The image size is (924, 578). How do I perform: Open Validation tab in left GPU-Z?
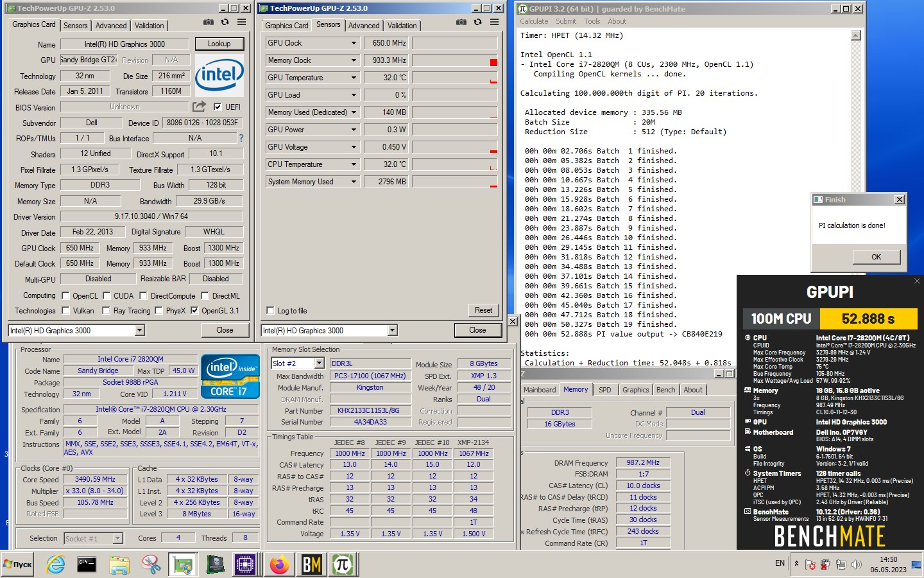(x=150, y=26)
